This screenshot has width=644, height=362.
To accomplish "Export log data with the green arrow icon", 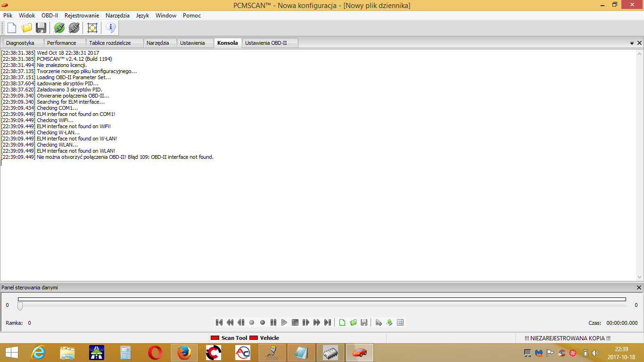I will (x=389, y=322).
